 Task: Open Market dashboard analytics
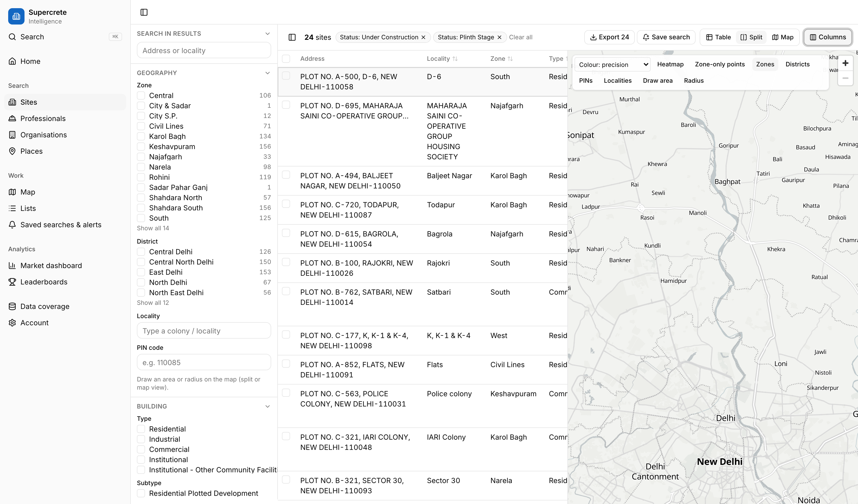click(65, 266)
